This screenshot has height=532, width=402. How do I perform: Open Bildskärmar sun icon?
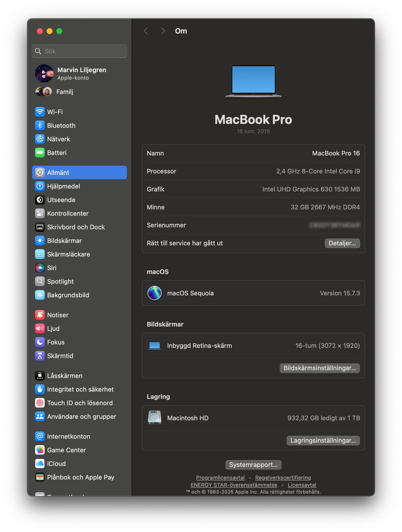(40, 241)
